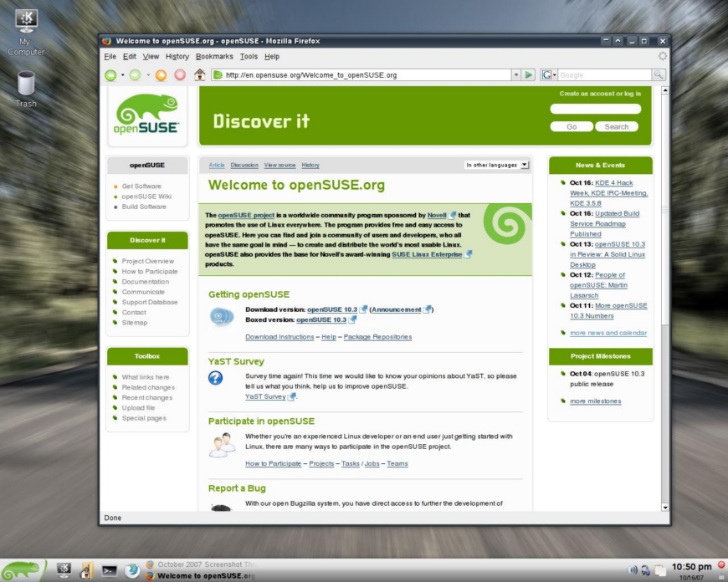Switch to the Article tab
The image size is (728, 582).
[x=217, y=165]
